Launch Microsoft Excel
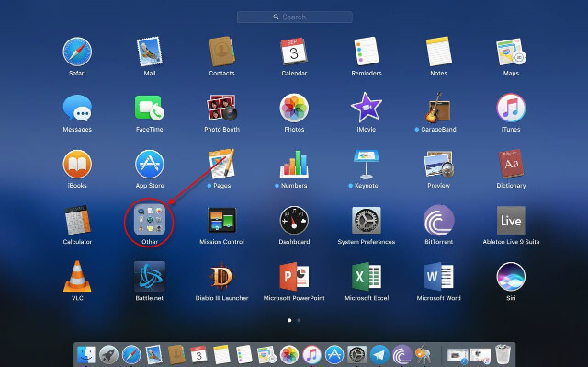 367,277
